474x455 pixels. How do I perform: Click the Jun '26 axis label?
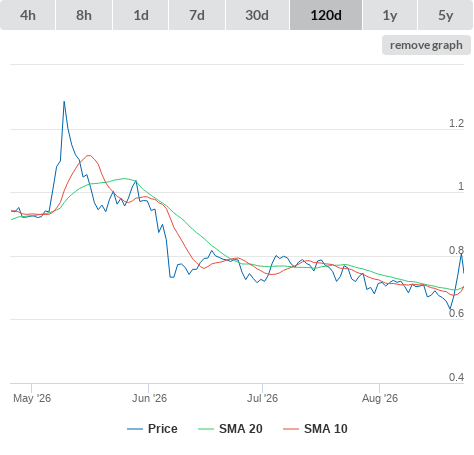click(149, 398)
